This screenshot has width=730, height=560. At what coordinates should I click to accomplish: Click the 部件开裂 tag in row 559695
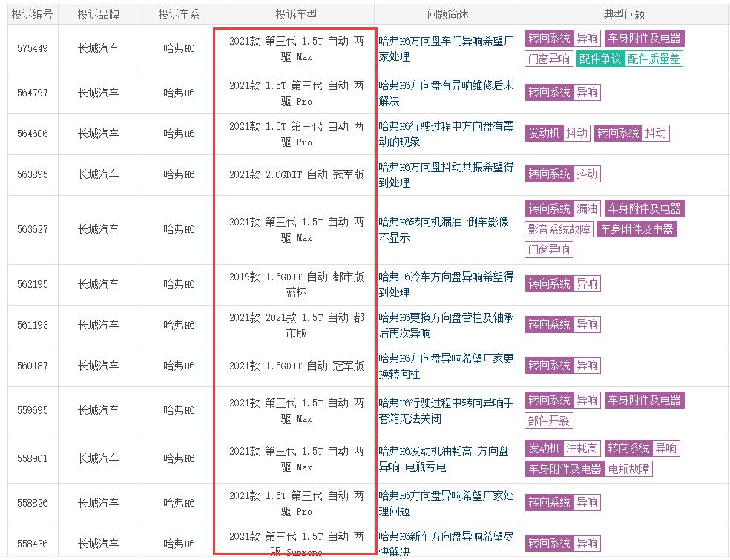click(549, 421)
